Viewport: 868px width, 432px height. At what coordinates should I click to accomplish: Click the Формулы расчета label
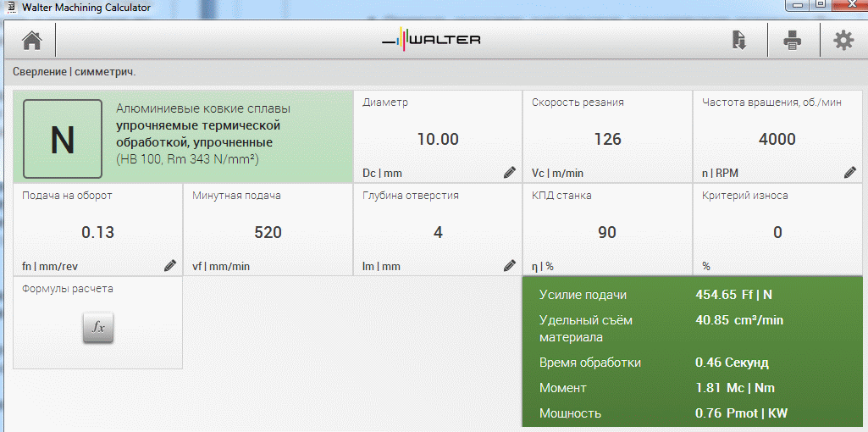click(68, 289)
